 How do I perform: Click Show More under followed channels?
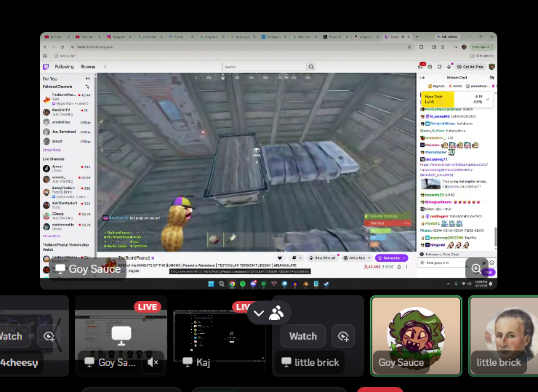coord(52,150)
